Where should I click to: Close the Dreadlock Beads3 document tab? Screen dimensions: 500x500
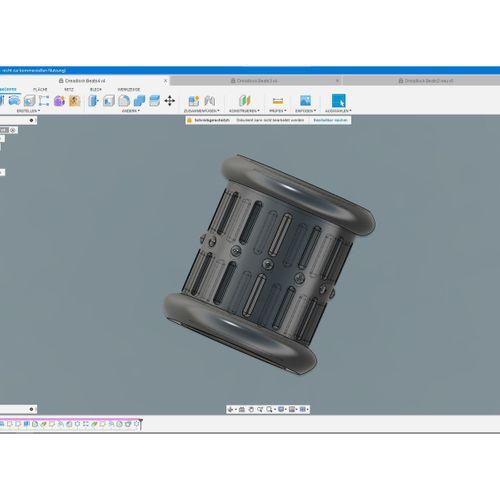click(x=337, y=81)
